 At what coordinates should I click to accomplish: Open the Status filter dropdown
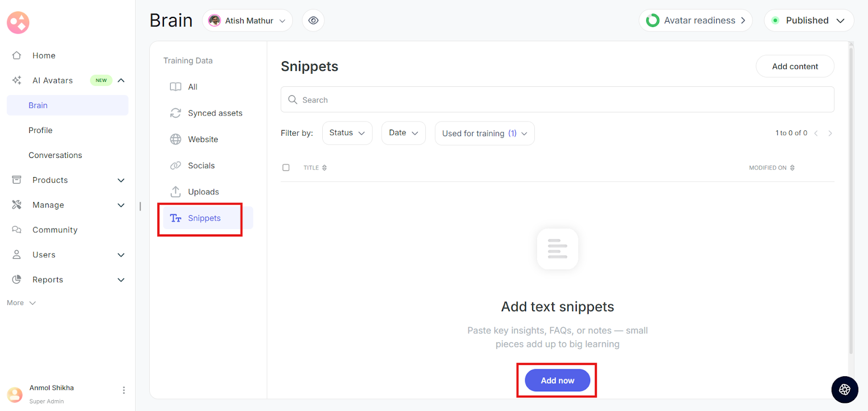tap(347, 133)
